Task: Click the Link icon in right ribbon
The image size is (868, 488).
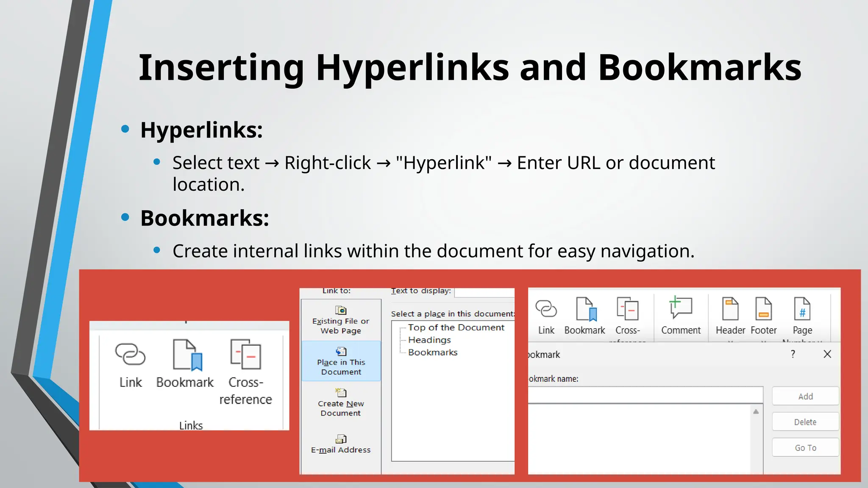Action: pyautogui.click(x=546, y=310)
